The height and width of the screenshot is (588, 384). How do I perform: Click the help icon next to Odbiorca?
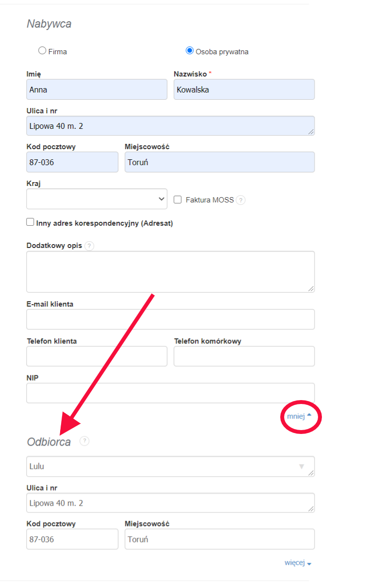pos(84,441)
